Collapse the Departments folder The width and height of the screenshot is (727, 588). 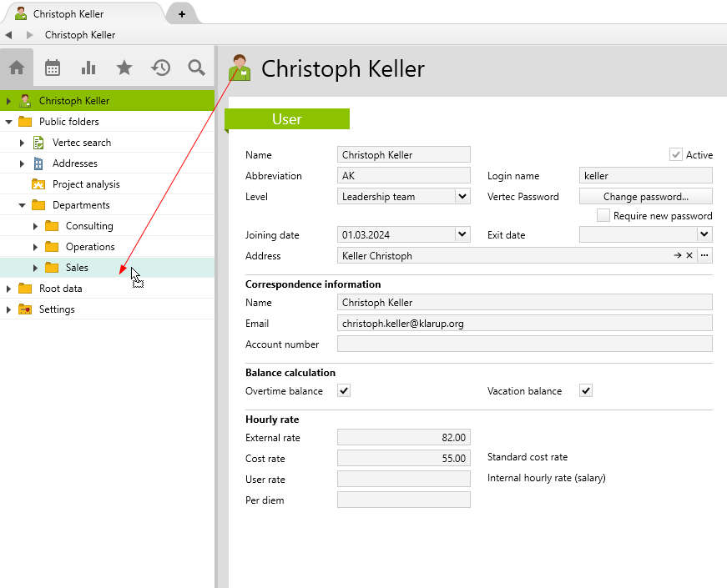coord(22,205)
